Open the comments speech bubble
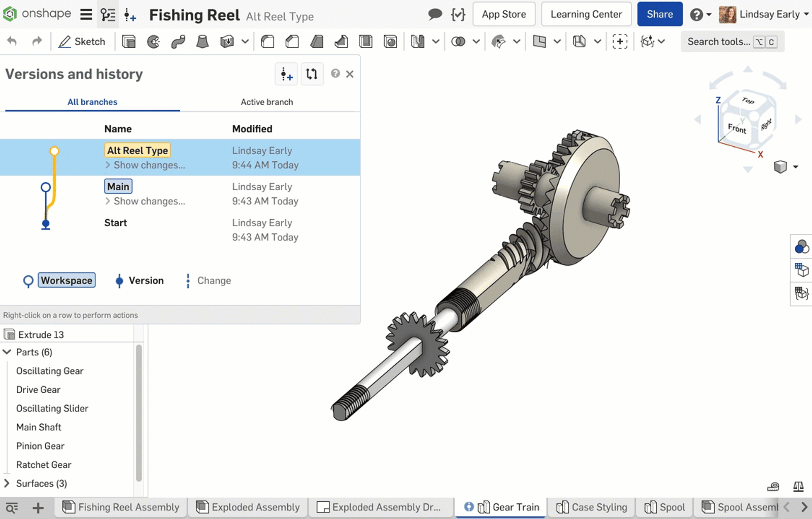812x519 pixels. point(435,14)
